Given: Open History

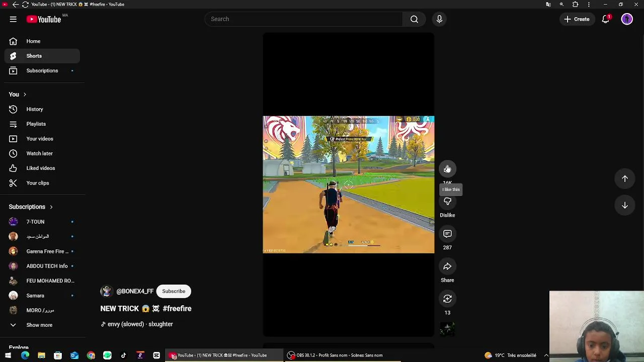Looking at the screenshot, I should click(42, 109).
